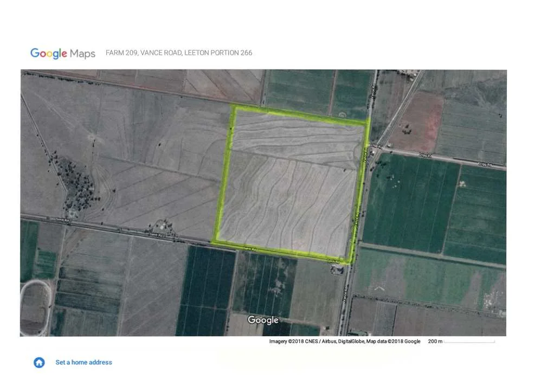Viewport: 554px width, 392px height.
Task: Click the top-right corner of the green boundary
Action: (368, 123)
